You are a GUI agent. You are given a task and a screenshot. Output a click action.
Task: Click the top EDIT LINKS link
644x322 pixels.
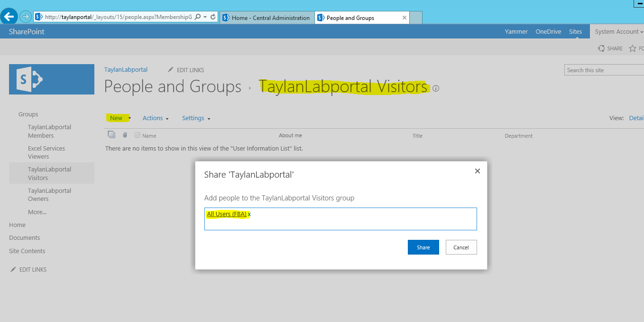coord(190,70)
